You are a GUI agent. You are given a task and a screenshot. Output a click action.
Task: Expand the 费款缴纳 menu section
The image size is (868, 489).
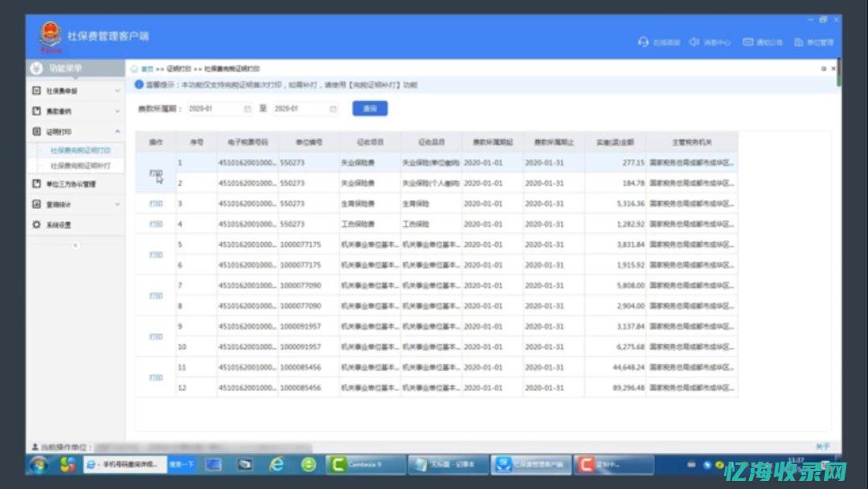click(117, 111)
